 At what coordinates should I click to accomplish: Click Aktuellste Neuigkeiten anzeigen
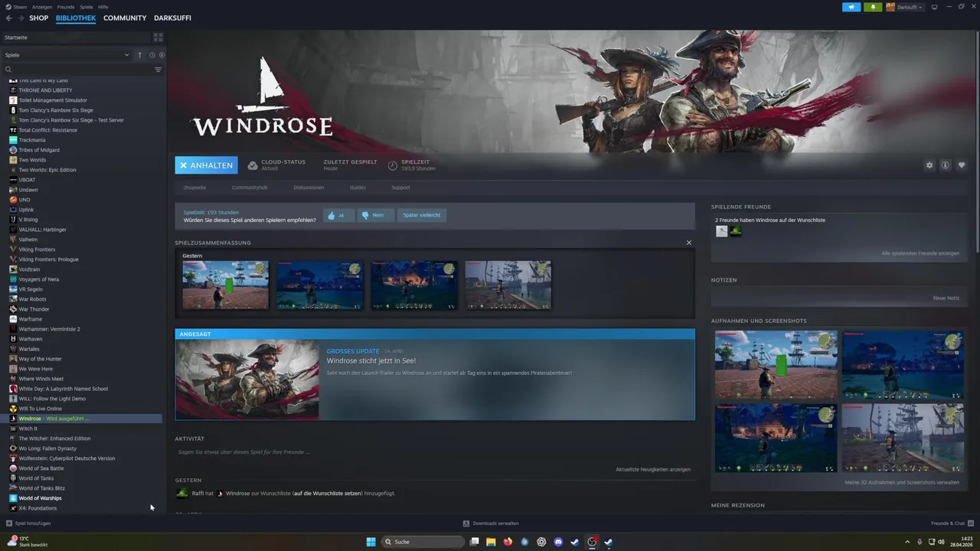point(653,469)
